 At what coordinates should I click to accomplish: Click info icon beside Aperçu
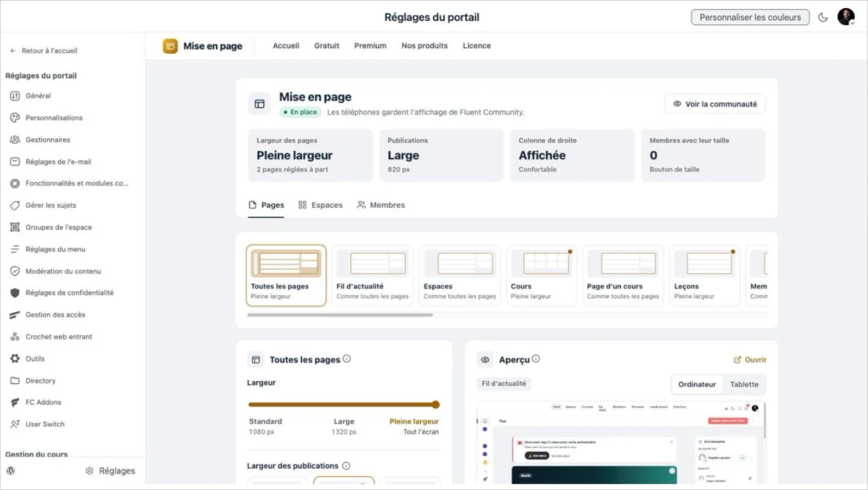click(536, 359)
